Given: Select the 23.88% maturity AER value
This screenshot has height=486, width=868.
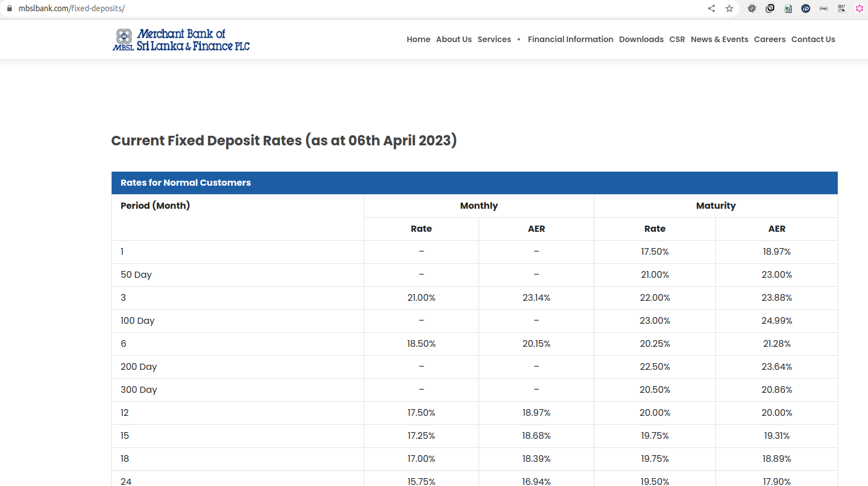Looking at the screenshot, I should (777, 298).
